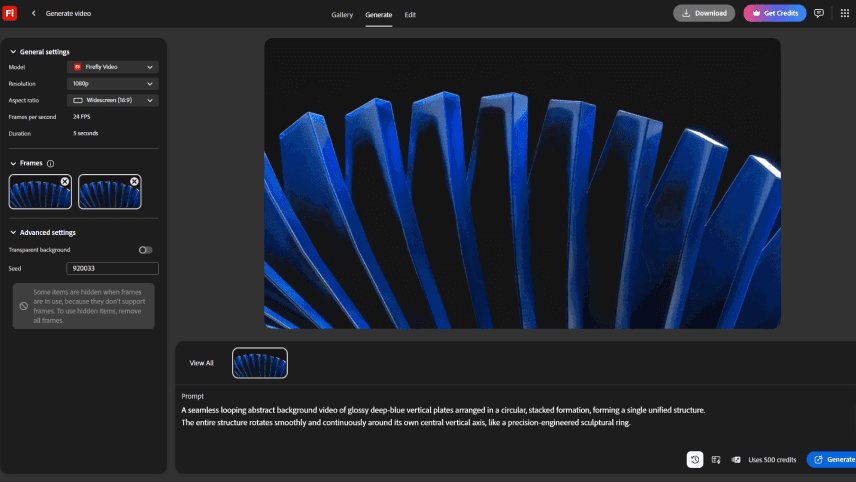
Task: Open prompt history clock icon
Action: [x=694, y=460]
